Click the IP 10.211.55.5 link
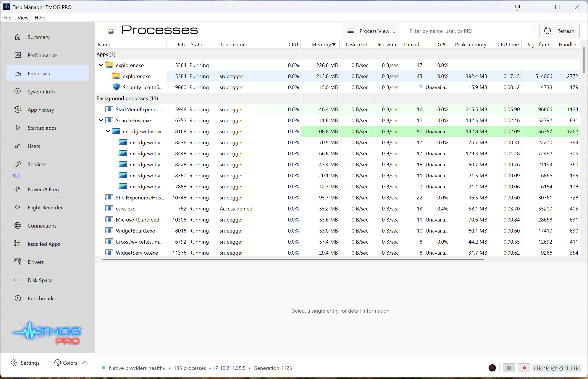Screen dimensions: 588x379 coord(230,368)
